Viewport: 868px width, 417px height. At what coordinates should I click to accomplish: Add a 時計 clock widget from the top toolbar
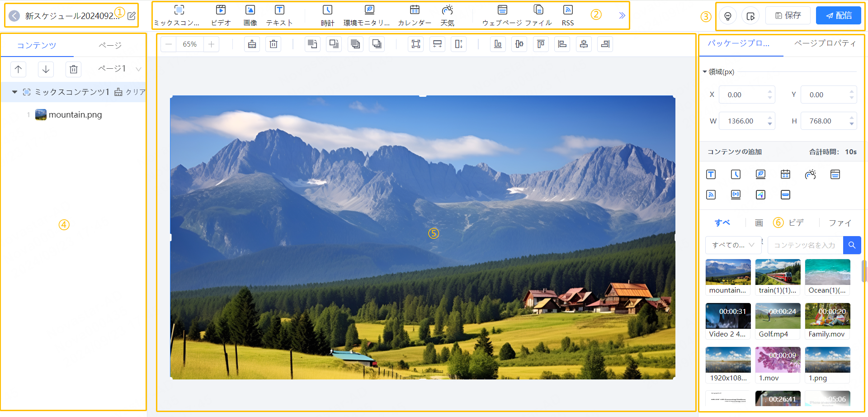tap(327, 15)
